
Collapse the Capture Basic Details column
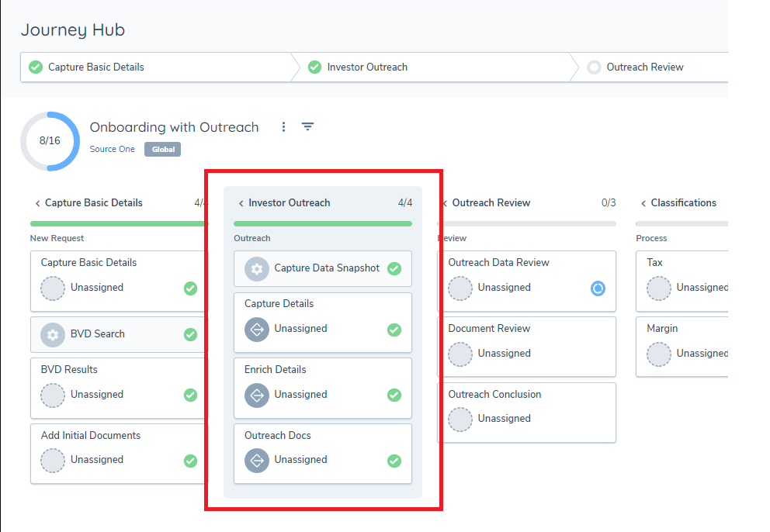pyautogui.click(x=37, y=203)
